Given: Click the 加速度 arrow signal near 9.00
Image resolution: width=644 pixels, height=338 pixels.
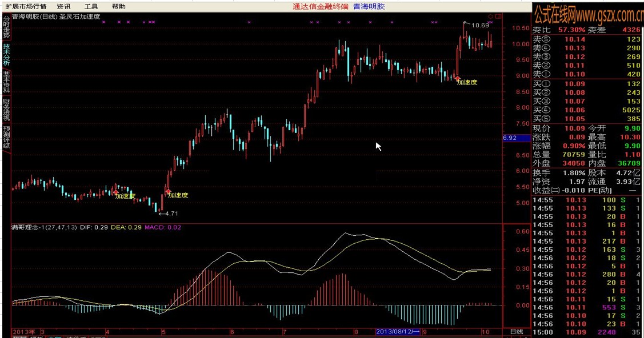Looking at the screenshot, I should 458,78.
